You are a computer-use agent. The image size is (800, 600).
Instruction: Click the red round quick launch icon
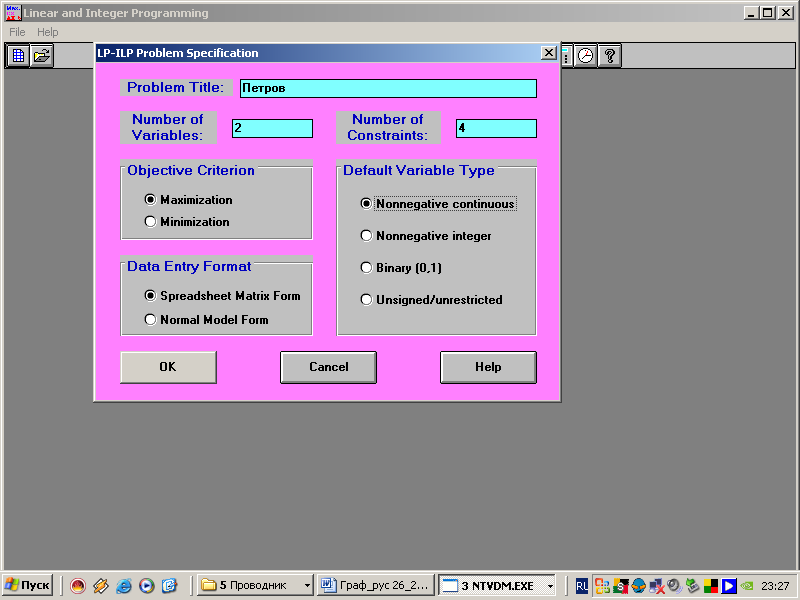click(78, 586)
